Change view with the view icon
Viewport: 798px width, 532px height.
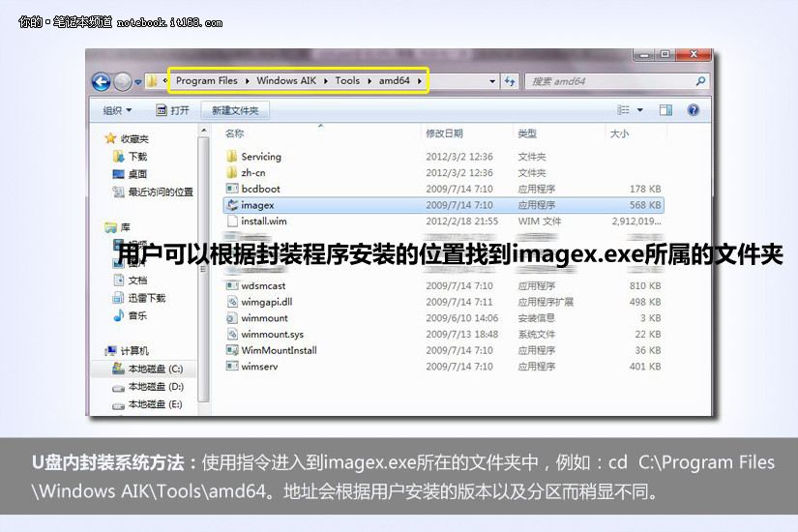pyautogui.click(x=623, y=110)
